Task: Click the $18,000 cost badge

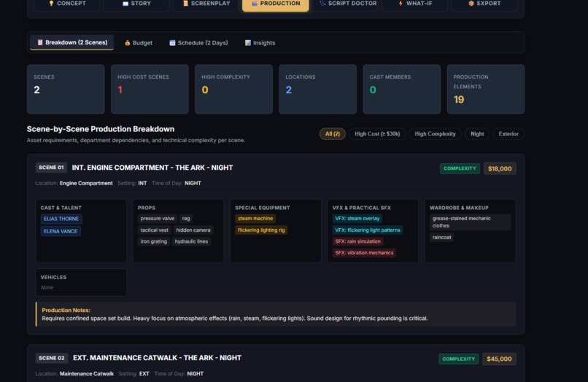Action: (x=500, y=168)
